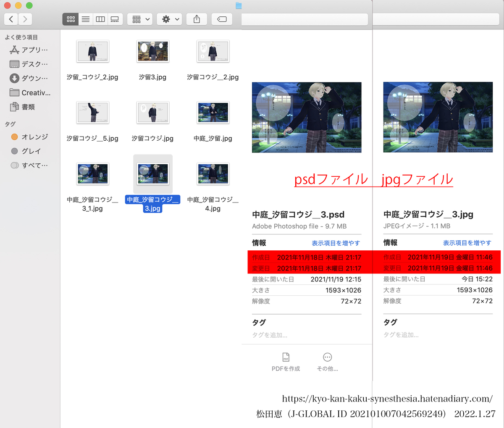Go forward with the right chevron button
This screenshot has height=428, width=504.
click(x=25, y=19)
